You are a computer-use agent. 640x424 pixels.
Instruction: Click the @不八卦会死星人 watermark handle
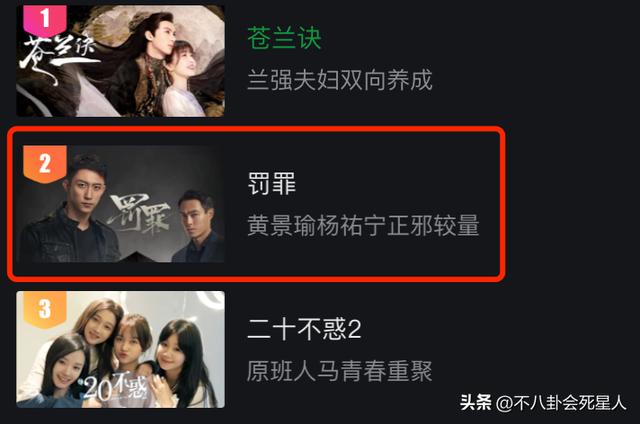point(561,403)
